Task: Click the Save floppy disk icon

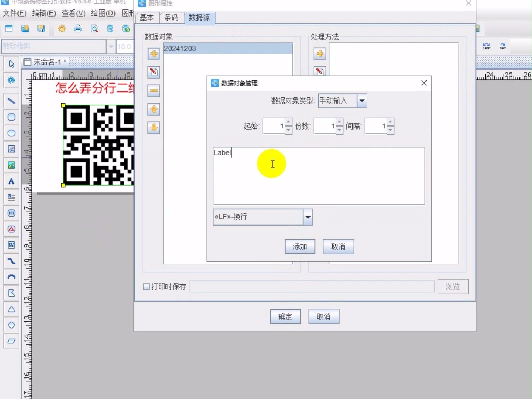Action: click(41, 29)
